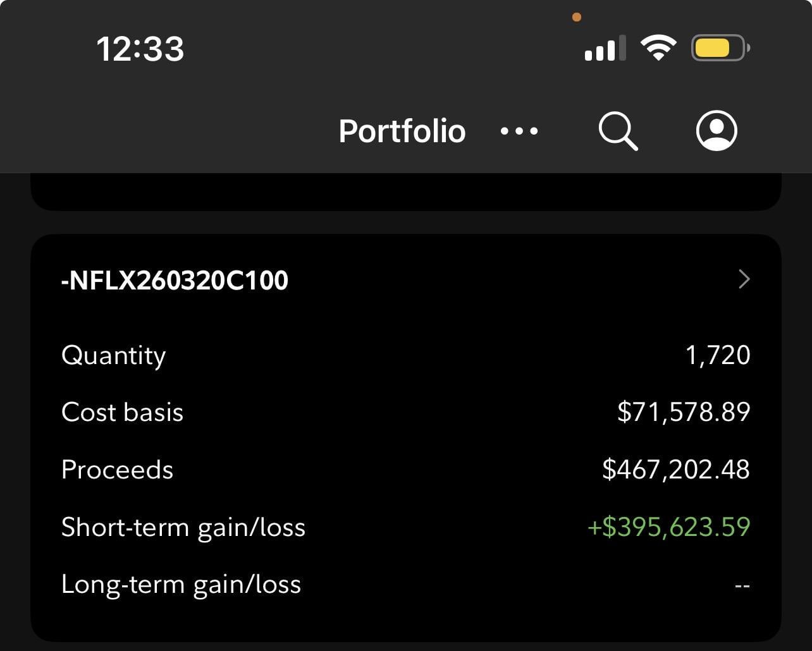The height and width of the screenshot is (651, 812).
Task: Tap the 12:33 status bar clock
Action: point(140,49)
